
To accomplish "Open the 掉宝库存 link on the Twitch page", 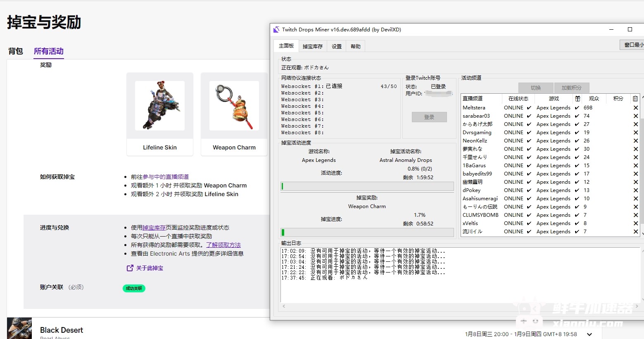I will (x=154, y=228).
